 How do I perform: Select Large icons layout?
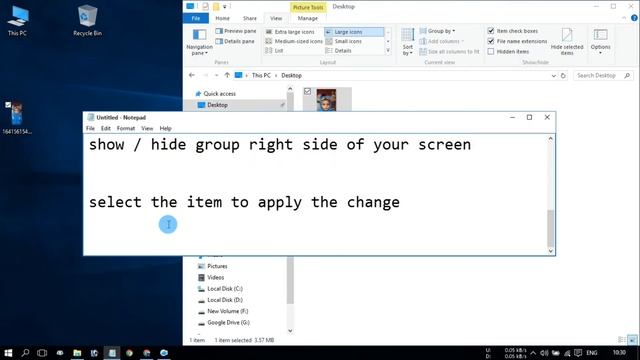(354, 32)
